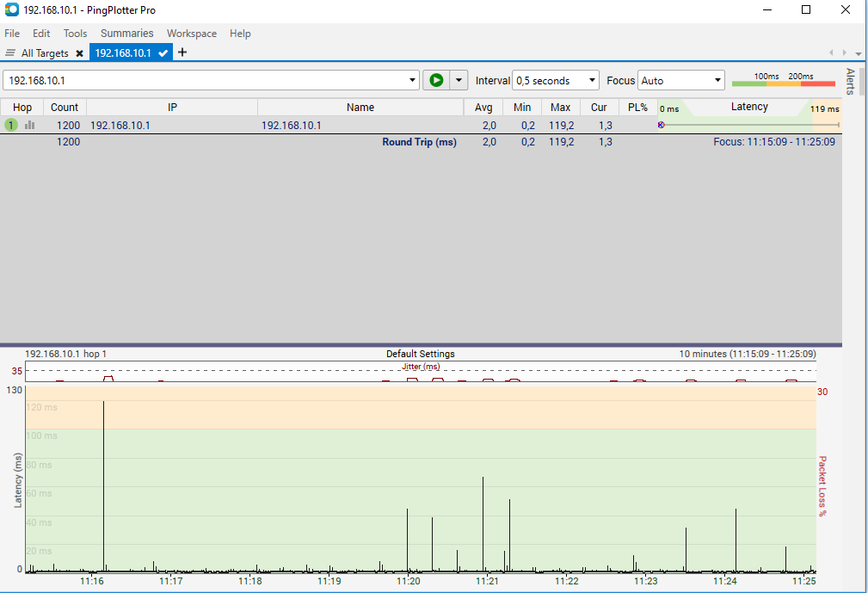868x593 pixels.
Task: Click the checkmark on the 192.168.10.1 tab
Action: tap(163, 53)
